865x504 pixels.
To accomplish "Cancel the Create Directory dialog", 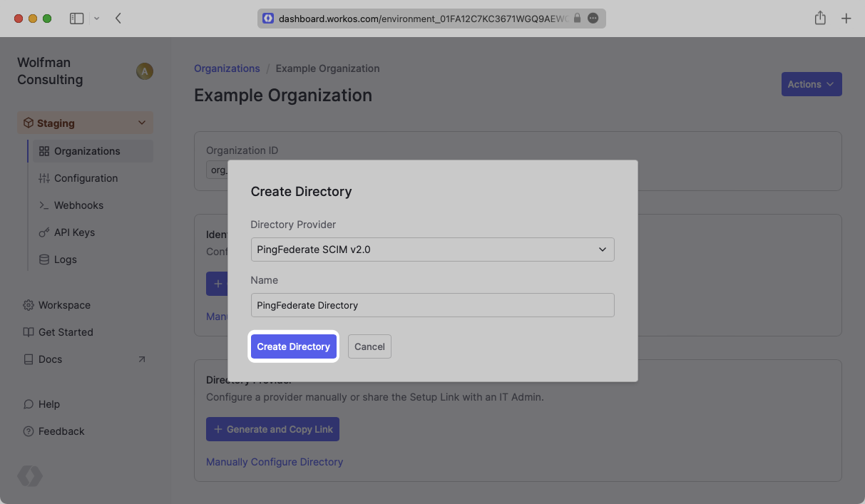I will pos(369,346).
